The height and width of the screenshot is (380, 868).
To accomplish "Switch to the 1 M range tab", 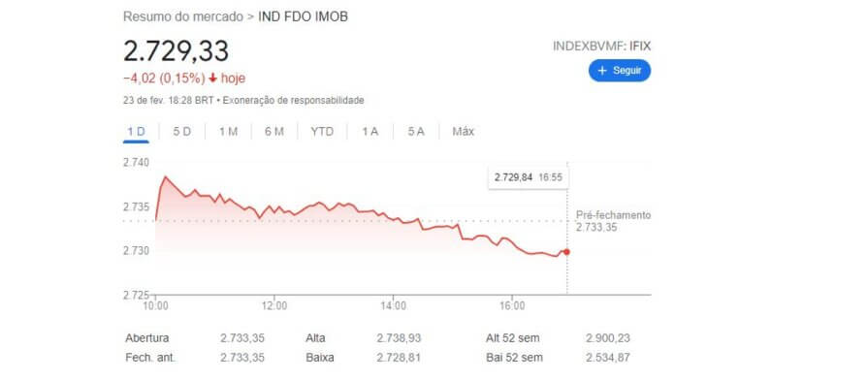I will click(228, 132).
